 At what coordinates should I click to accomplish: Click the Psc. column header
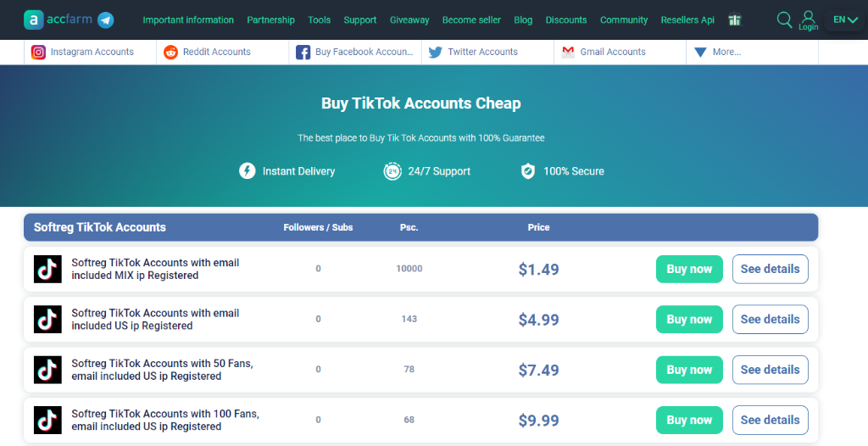pyautogui.click(x=409, y=228)
